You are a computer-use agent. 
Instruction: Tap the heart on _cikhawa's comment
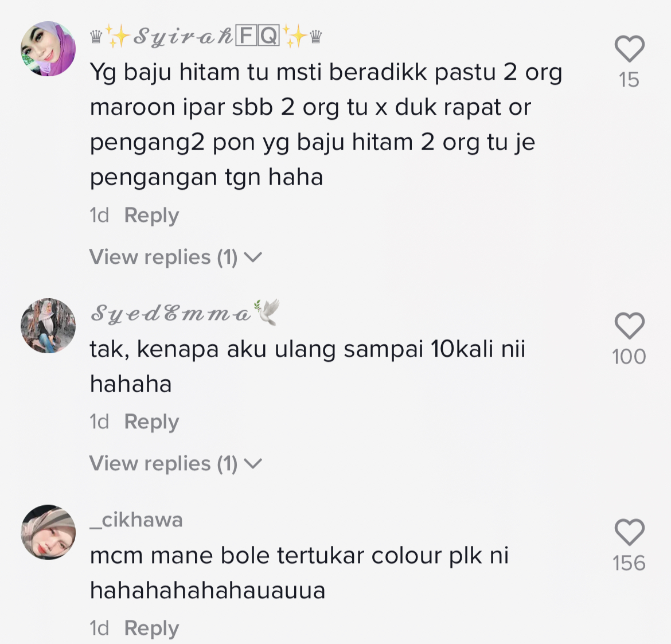[x=630, y=532]
